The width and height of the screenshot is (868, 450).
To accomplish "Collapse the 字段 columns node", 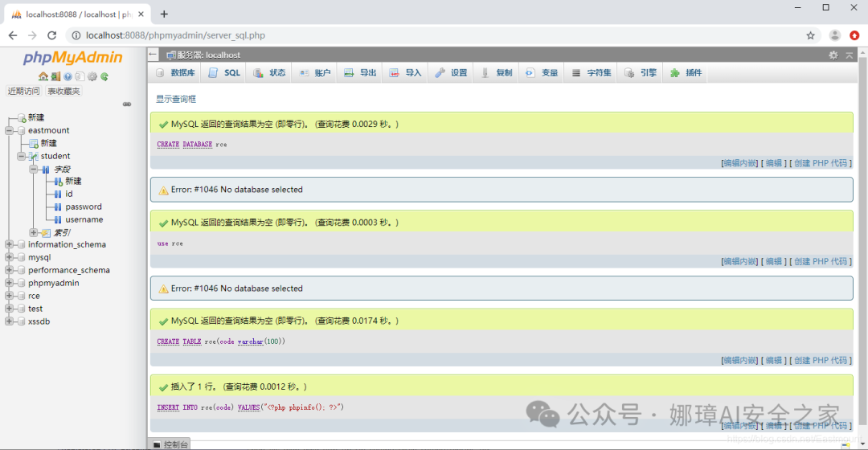I will 33,169.
